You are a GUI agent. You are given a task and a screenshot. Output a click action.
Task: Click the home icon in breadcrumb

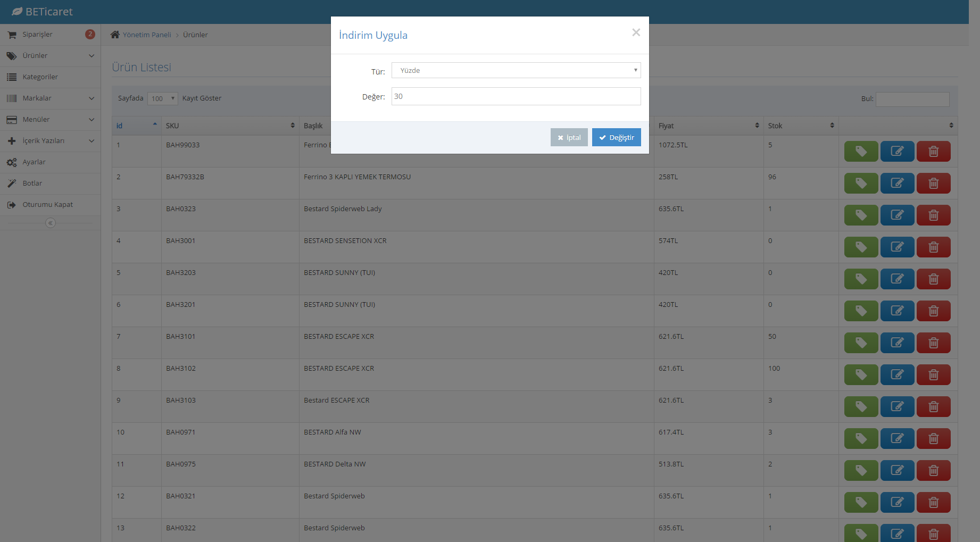point(115,35)
